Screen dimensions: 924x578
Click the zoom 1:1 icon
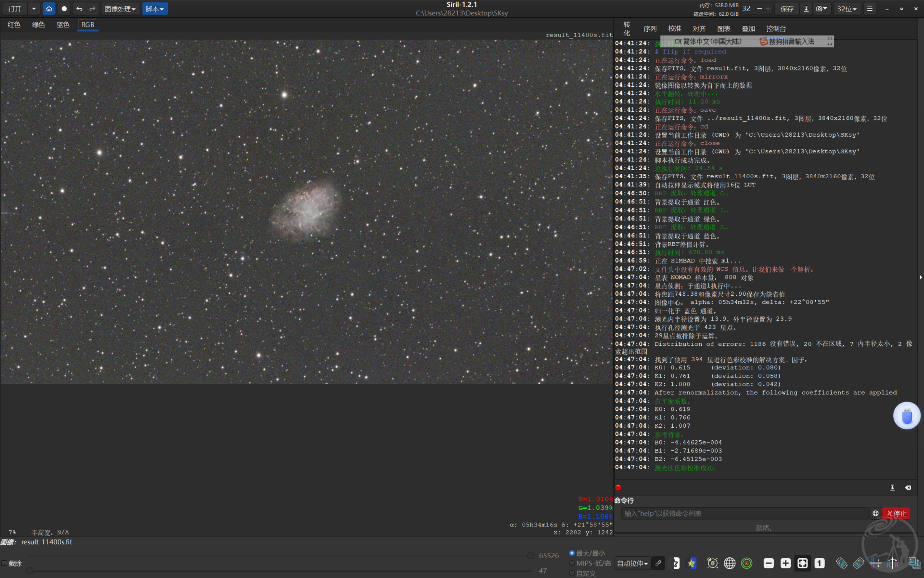click(820, 563)
